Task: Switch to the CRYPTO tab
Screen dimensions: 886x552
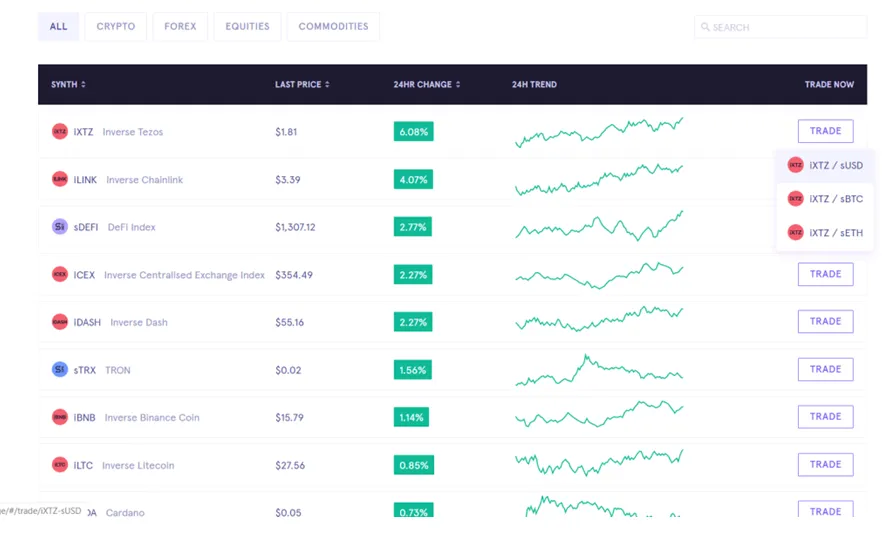Action: point(116,27)
